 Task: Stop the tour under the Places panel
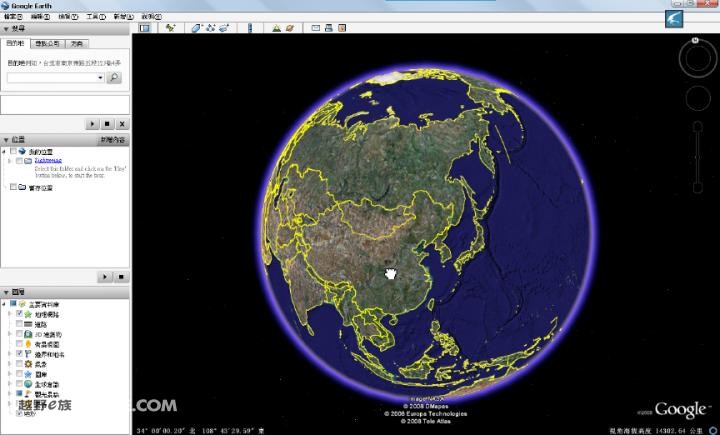(121, 277)
